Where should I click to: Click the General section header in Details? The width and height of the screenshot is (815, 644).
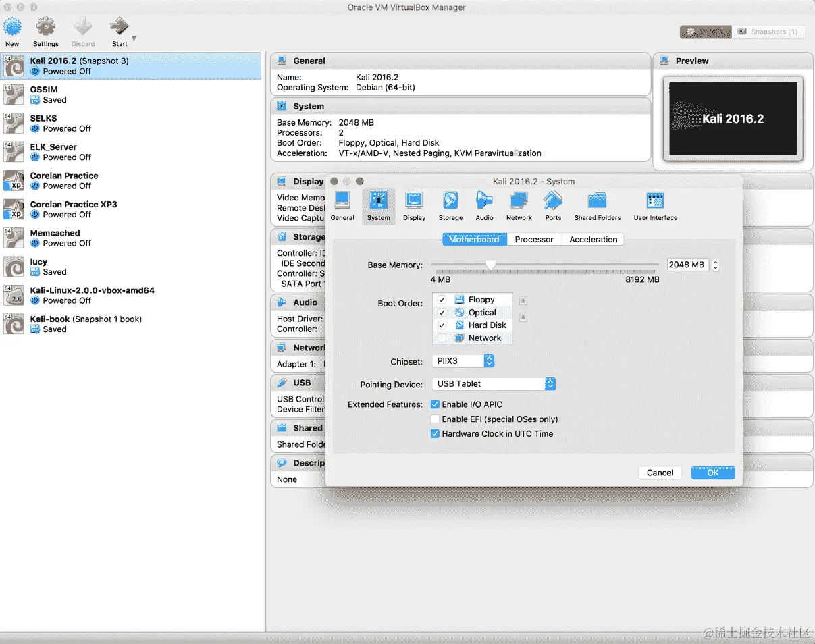pyautogui.click(x=461, y=61)
